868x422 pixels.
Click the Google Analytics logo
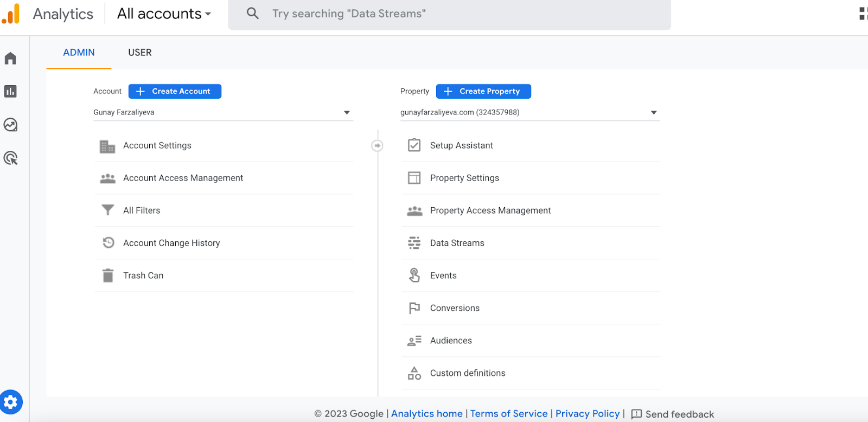[11, 14]
